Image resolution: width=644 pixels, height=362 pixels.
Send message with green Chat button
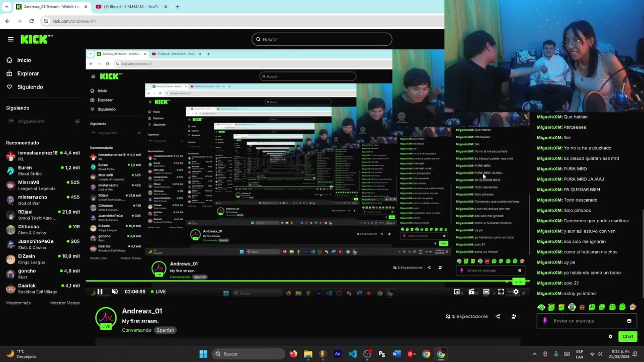click(628, 337)
